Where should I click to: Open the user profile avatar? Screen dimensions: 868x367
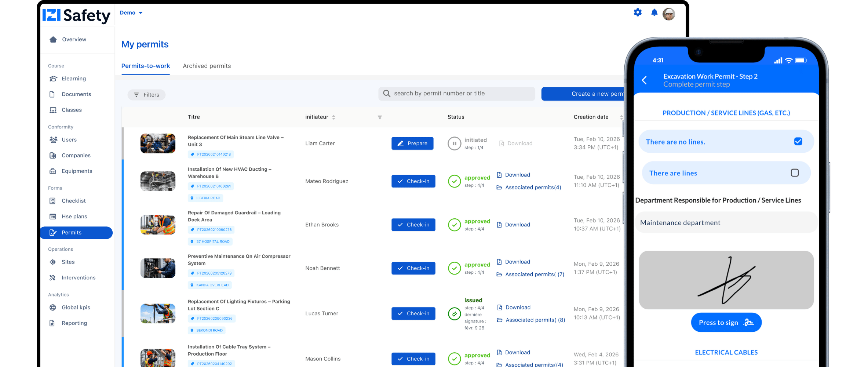pos(669,14)
